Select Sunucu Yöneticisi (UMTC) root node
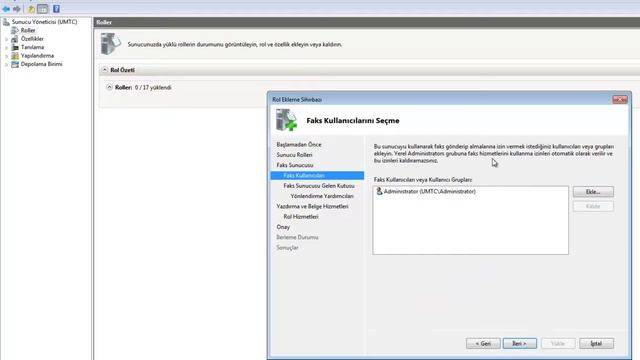 click(x=44, y=22)
